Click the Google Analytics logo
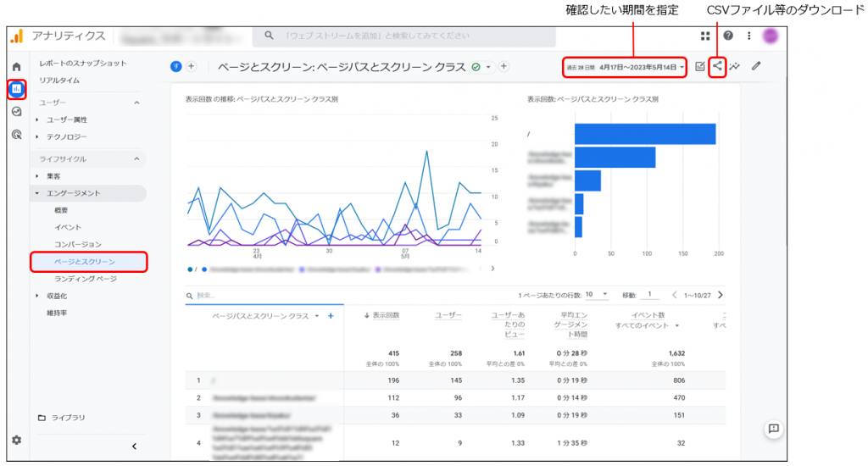The width and height of the screenshot is (868, 466). (17, 36)
